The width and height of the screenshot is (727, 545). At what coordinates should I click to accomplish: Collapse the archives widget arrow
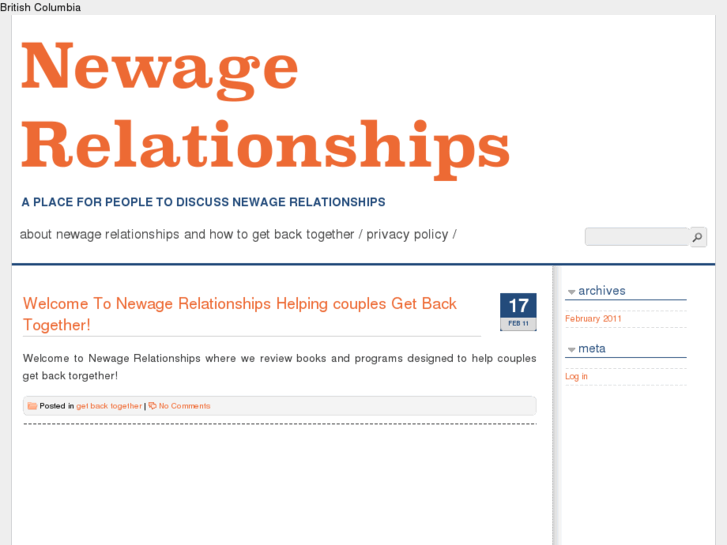[572, 292]
